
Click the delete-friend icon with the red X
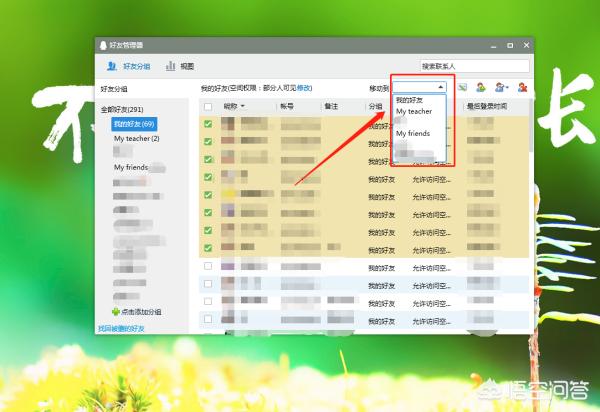522,87
